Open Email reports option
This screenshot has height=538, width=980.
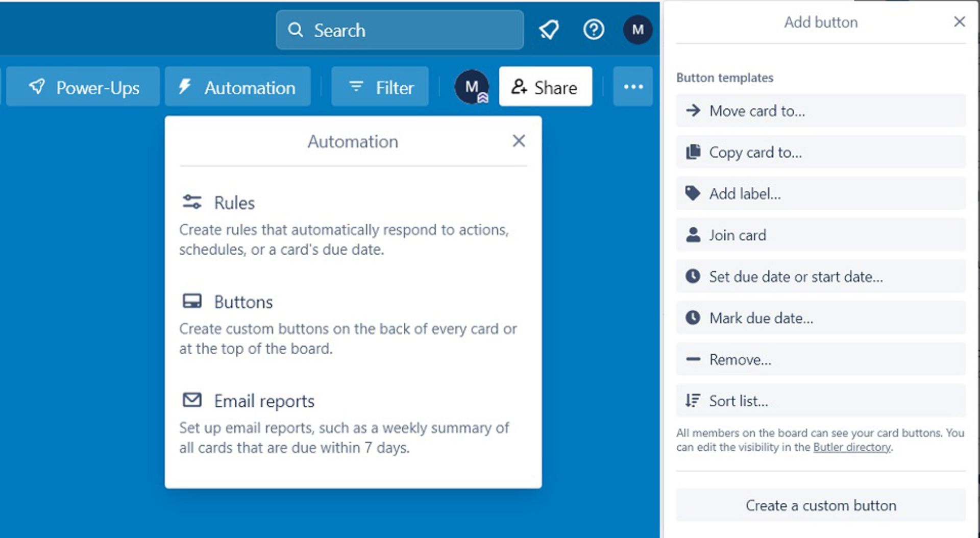[264, 401]
